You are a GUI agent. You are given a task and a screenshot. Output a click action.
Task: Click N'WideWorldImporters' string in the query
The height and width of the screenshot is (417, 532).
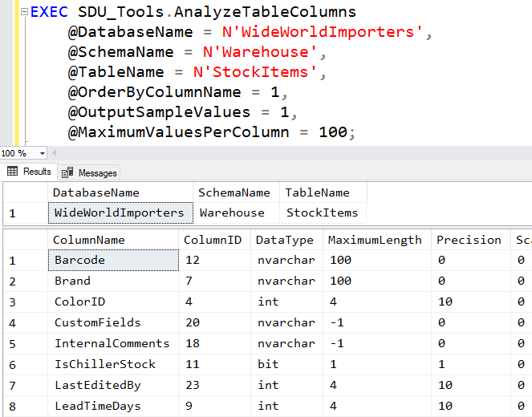pyautogui.click(x=323, y=32)
